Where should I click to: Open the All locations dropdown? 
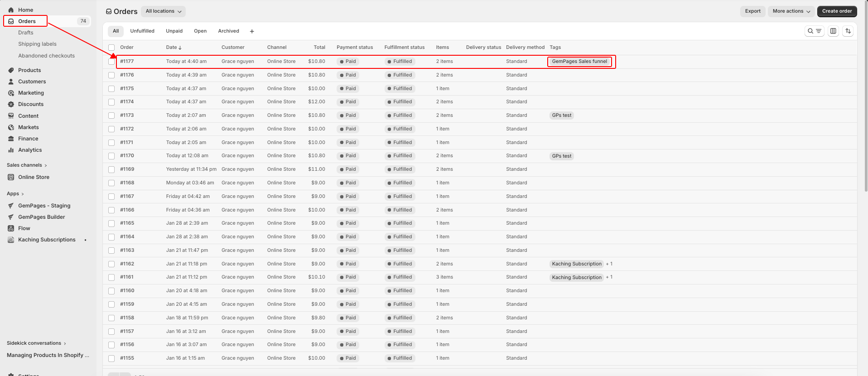click(163, 11)
